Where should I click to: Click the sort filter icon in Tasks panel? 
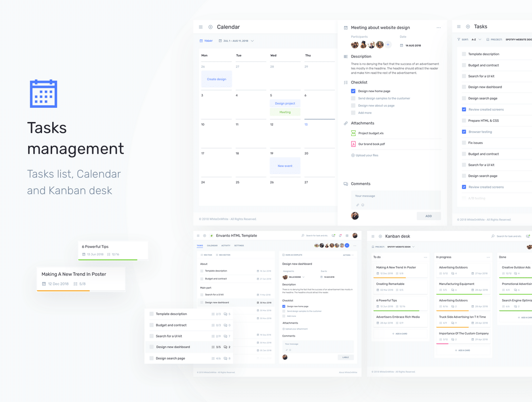[x=459, y=40]
